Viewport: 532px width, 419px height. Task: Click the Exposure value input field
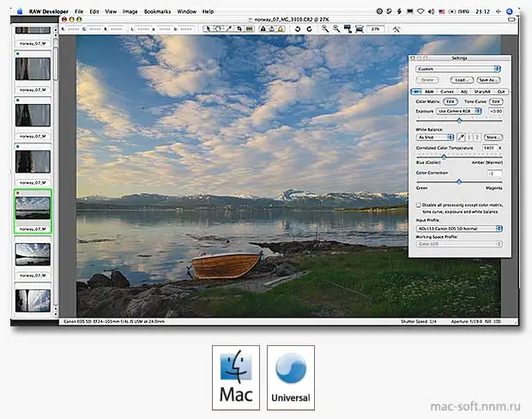point(495,112)
